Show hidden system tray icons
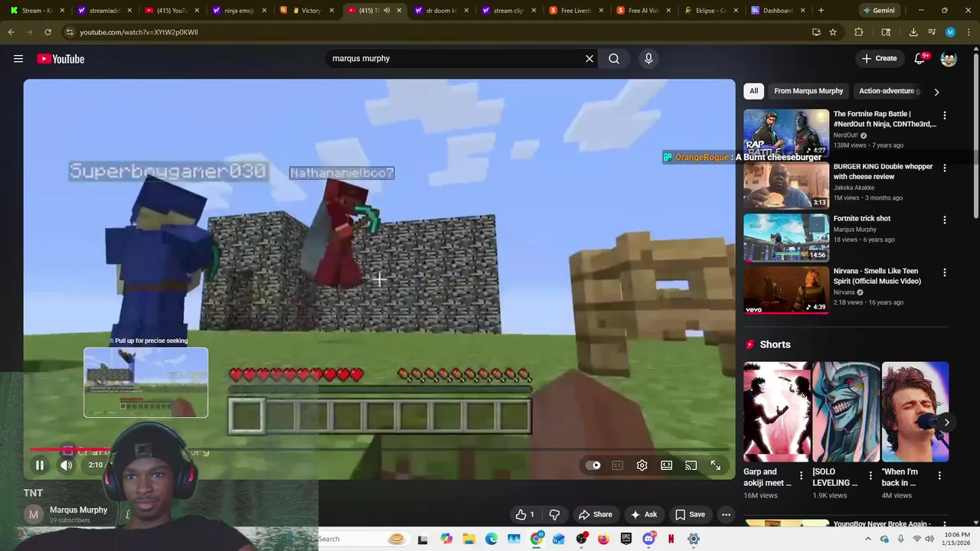This screenshot has height=551, width=980. (x=867, y=539)
